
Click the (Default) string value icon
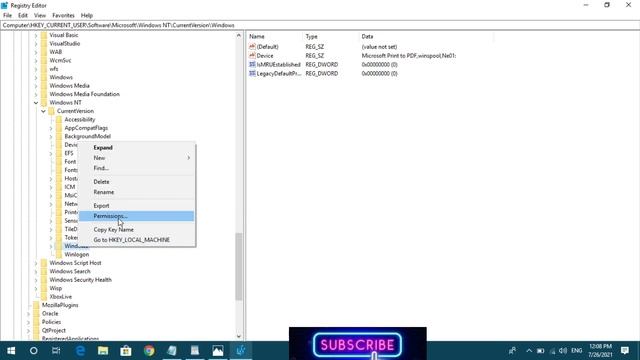tap(252, 47)
